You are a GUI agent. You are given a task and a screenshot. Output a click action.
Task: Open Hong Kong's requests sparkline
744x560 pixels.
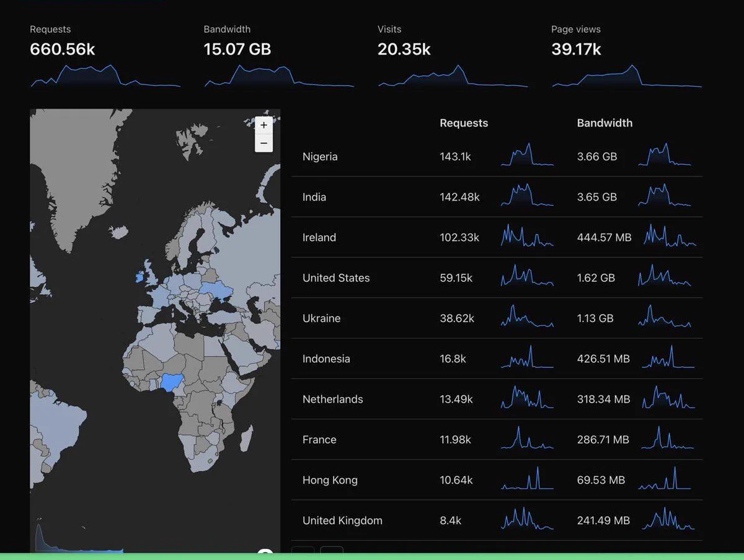pyautogui.click(x=527, y=478)
